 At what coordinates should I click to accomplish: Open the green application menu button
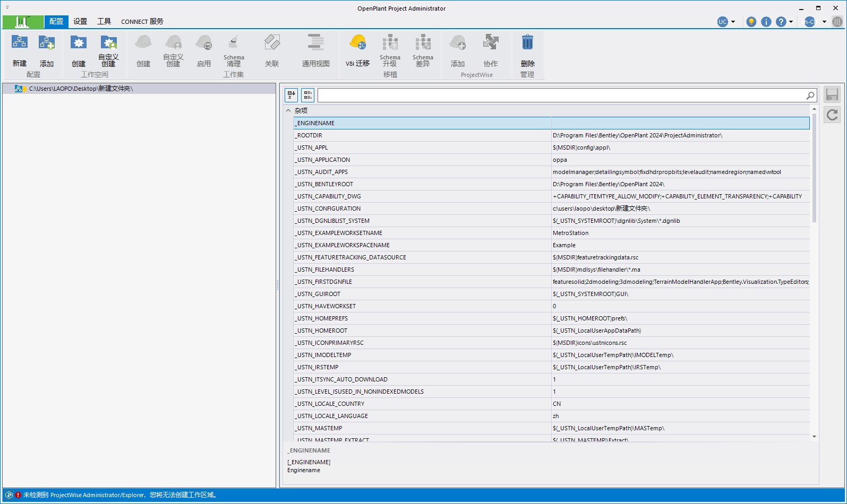[23, 22]
